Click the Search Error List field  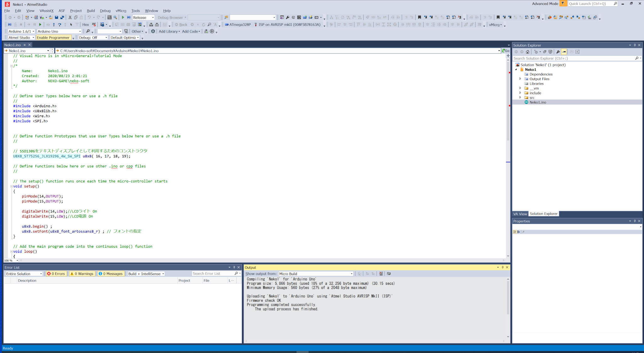coord(213,274)
